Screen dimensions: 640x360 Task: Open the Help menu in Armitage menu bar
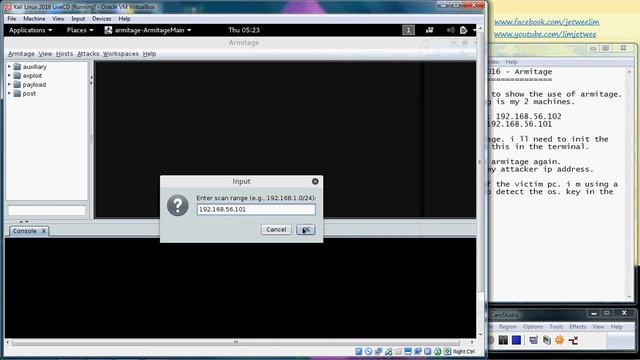[x=149, y=54]
